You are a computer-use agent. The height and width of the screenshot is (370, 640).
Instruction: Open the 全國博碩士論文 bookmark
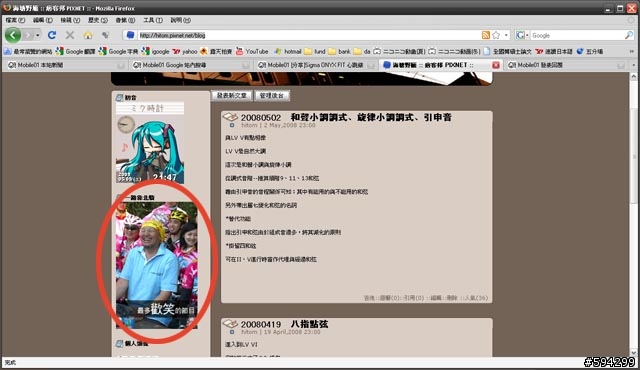click(508, 51)
